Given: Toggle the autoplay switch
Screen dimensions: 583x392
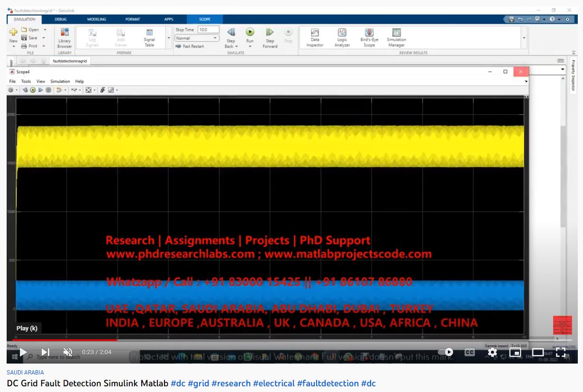Looking at the screenshot, I should pyautogui.click(x=446, y=352).
